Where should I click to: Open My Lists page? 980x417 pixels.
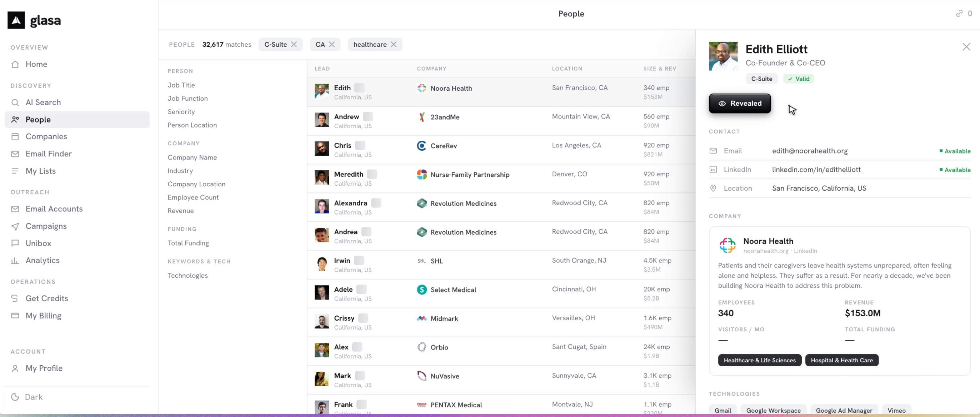pyautogui.click(x=77, y=171)
